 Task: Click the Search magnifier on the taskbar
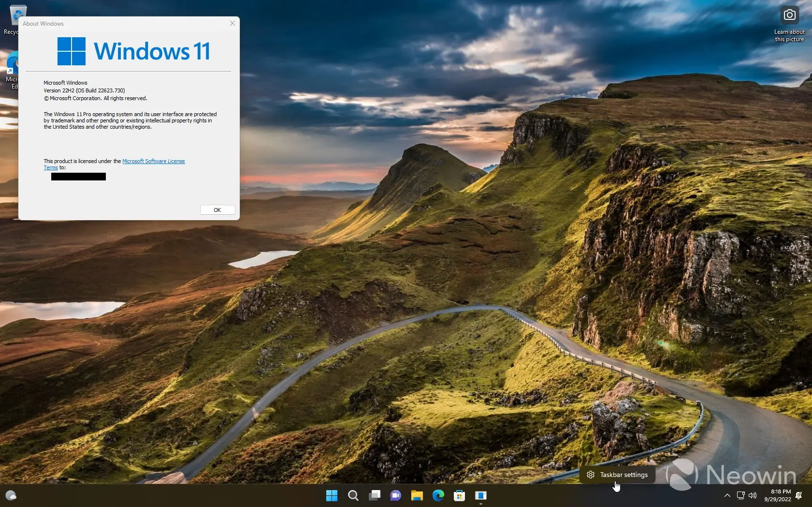click(353, 495)
